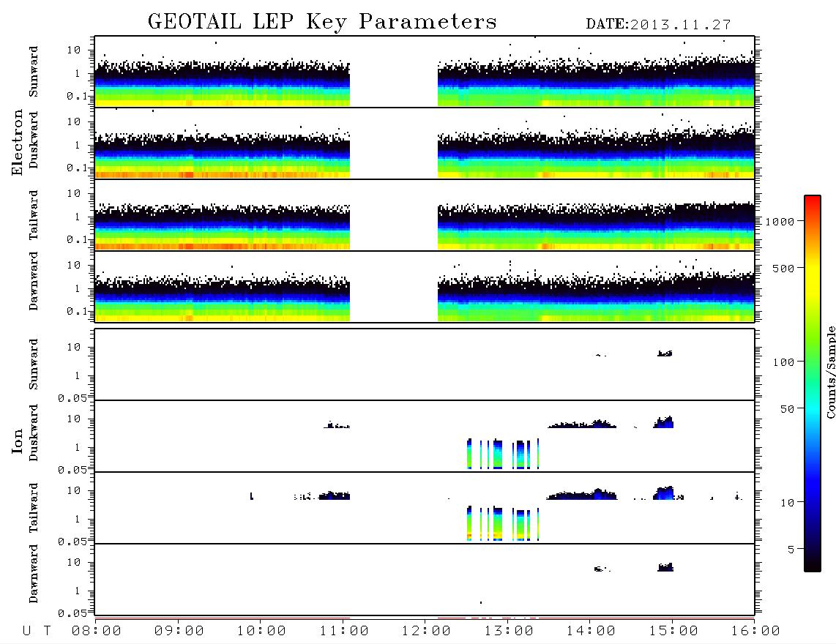Click the "50" colorbar label

click(x=787, y=409)
